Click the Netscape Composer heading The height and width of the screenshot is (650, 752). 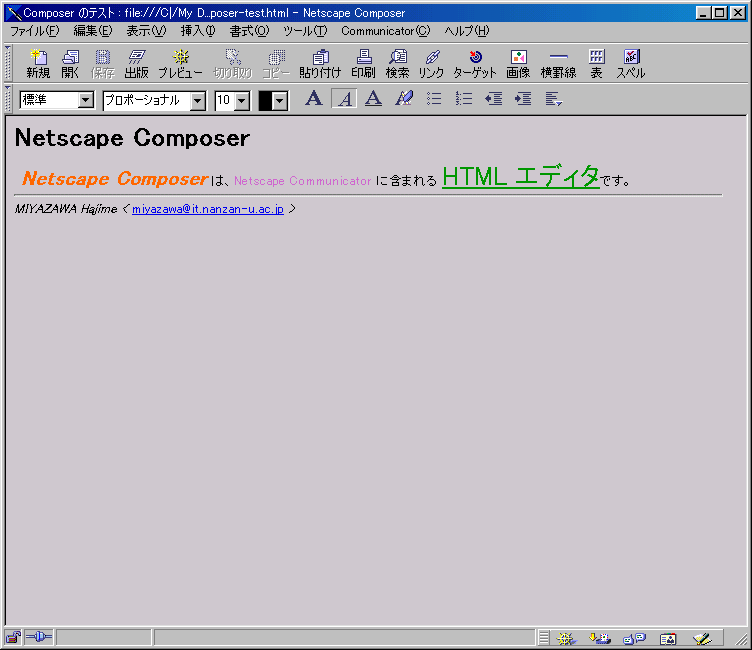coord(132,138)
